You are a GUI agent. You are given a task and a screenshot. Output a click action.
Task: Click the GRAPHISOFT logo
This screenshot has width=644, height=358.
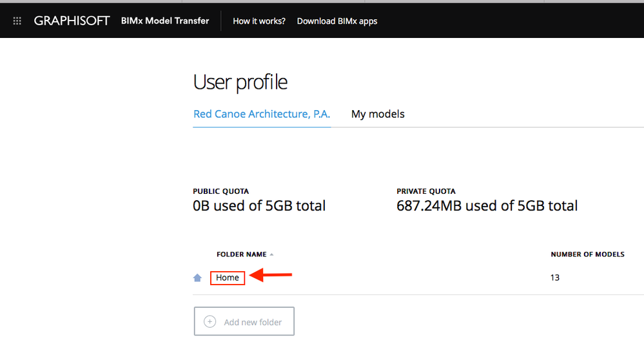click(72, 21)
